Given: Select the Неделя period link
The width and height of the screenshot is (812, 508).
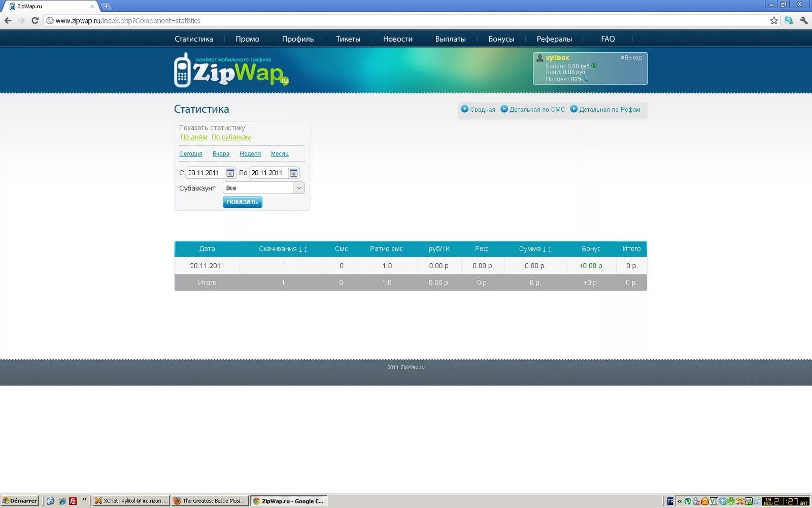Looking at the screenshot, I should 250,154.
